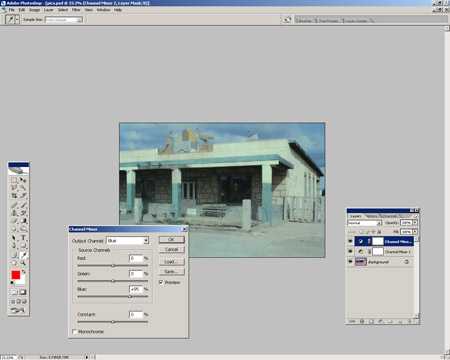Select the Eraser tool
This screenshot has height=360, width=450.
pos(14,221)
